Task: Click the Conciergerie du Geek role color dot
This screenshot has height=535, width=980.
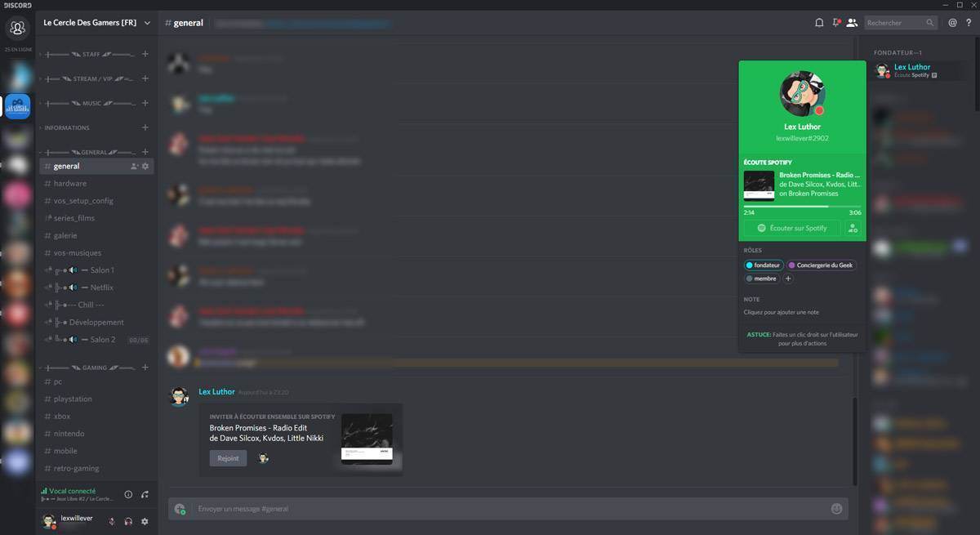Action: (x=792, y=265)
